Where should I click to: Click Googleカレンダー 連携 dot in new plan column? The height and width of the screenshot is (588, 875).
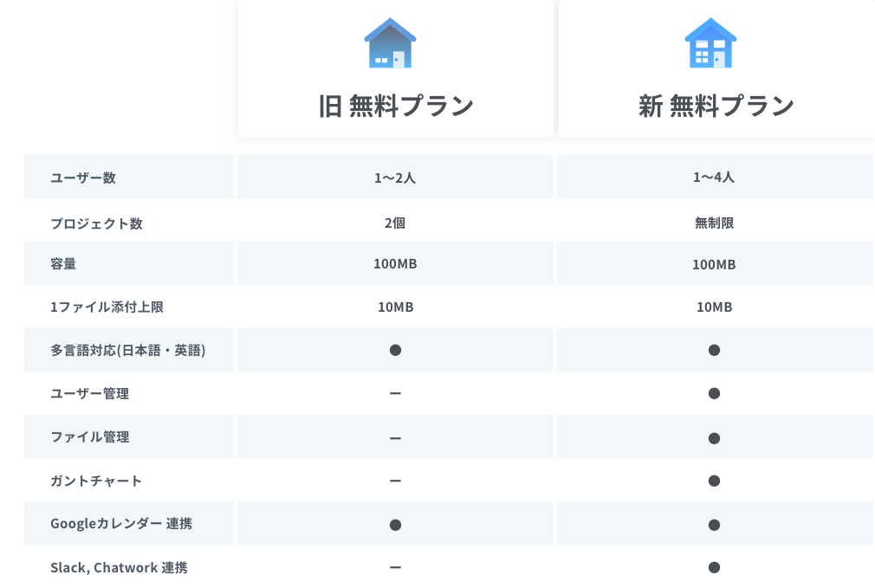714,525
